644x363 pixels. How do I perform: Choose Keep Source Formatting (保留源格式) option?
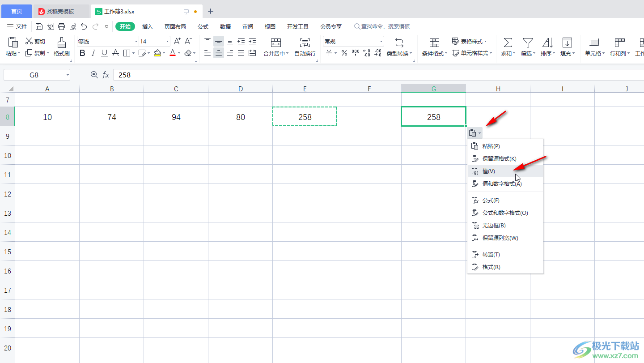(505, 158)
